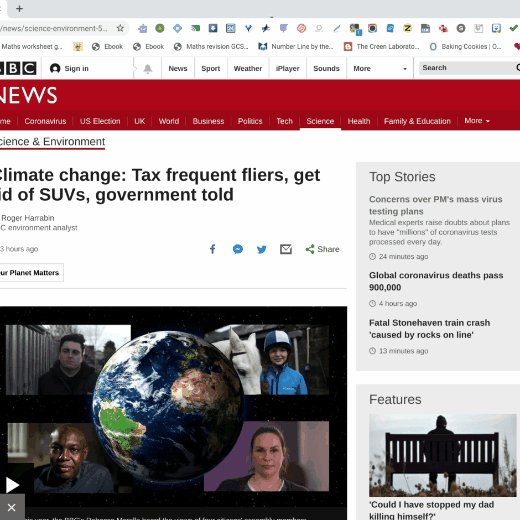Image resolution: width=520 pixels, height=520 pixels.
Task: Share article by email envelope icon
Action: point(286,249)
